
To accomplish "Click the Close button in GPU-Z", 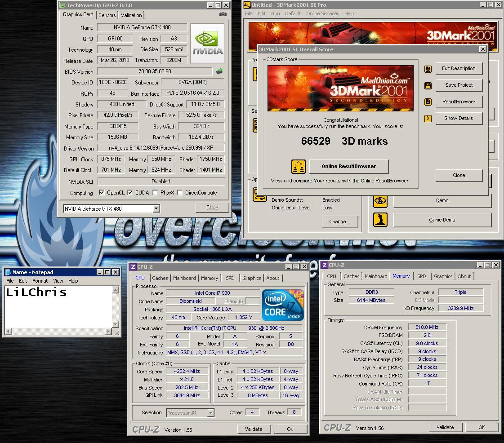I will (212, 208).
